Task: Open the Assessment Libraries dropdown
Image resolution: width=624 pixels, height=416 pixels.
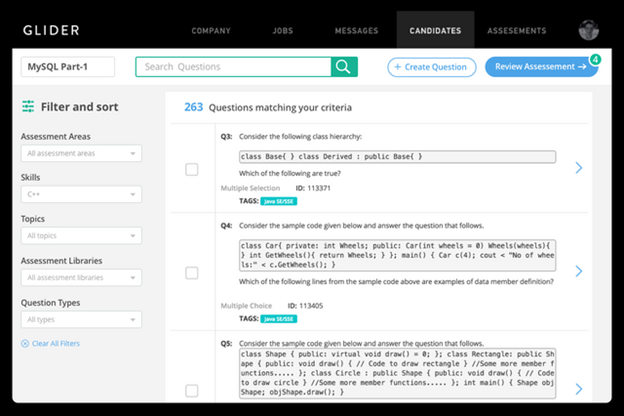Action: coord(81,277)
